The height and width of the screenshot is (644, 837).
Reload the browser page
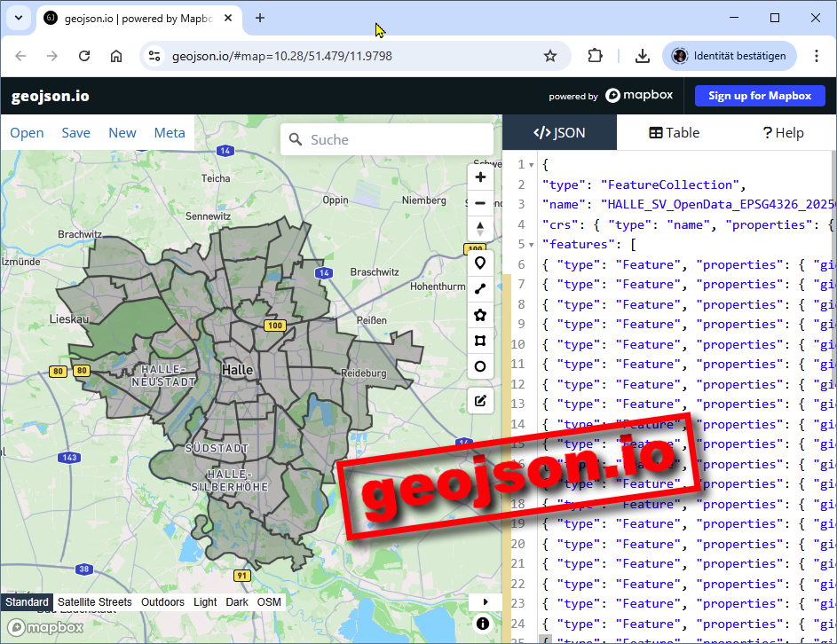(84, 56)
